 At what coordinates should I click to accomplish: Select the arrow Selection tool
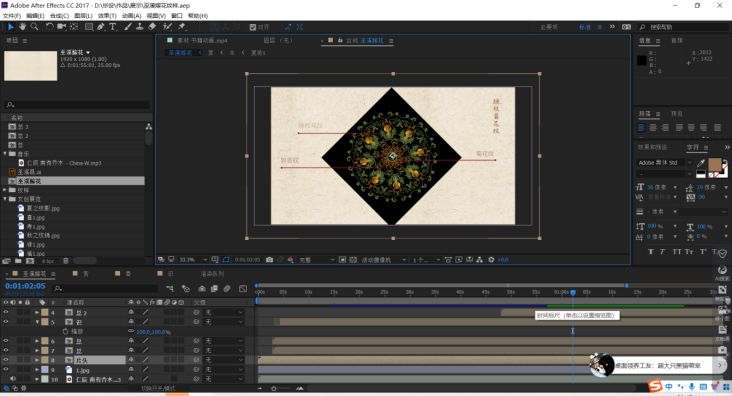coord(11,27)
